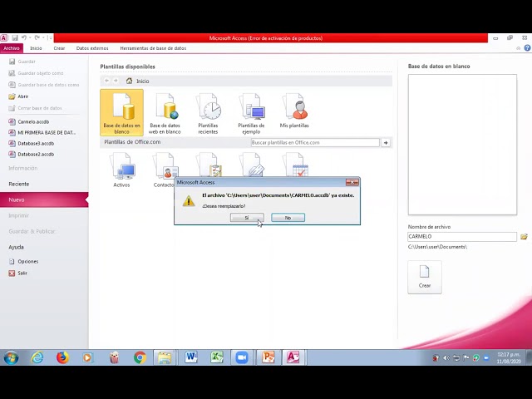Click the system tray volume icon
The image size is (532, 399).
click(x=446, y=357)
